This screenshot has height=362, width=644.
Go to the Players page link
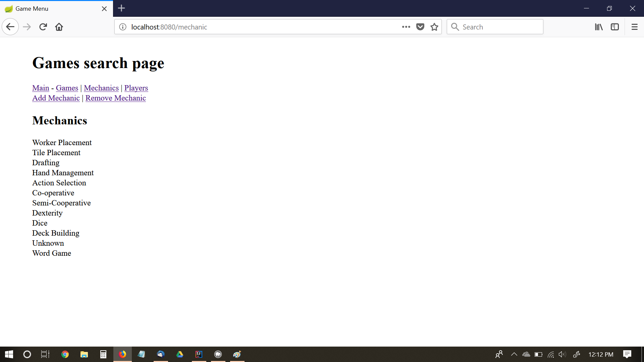pyautogui.click(x=136, y=88)
